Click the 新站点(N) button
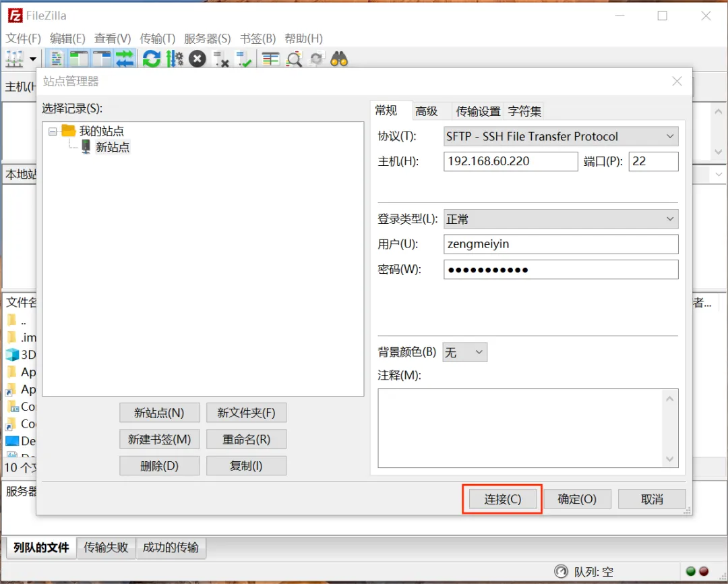728x584 pixels. (159, 413)
